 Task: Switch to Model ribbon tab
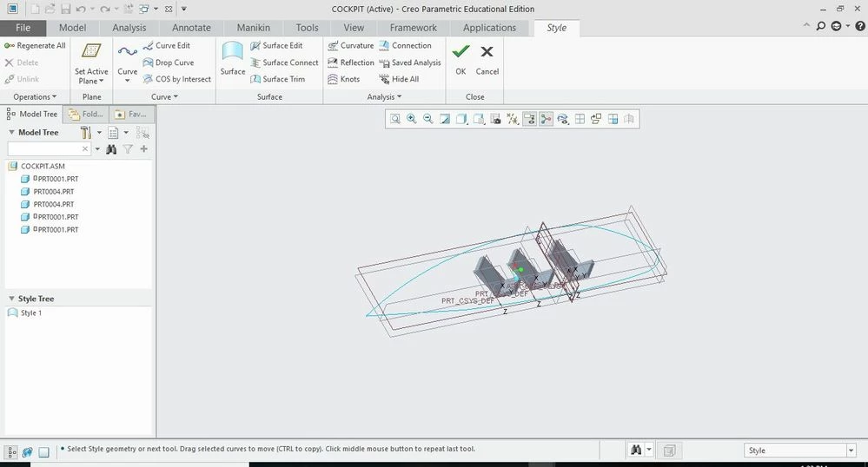pyautogui.click(x=72, y=28)
